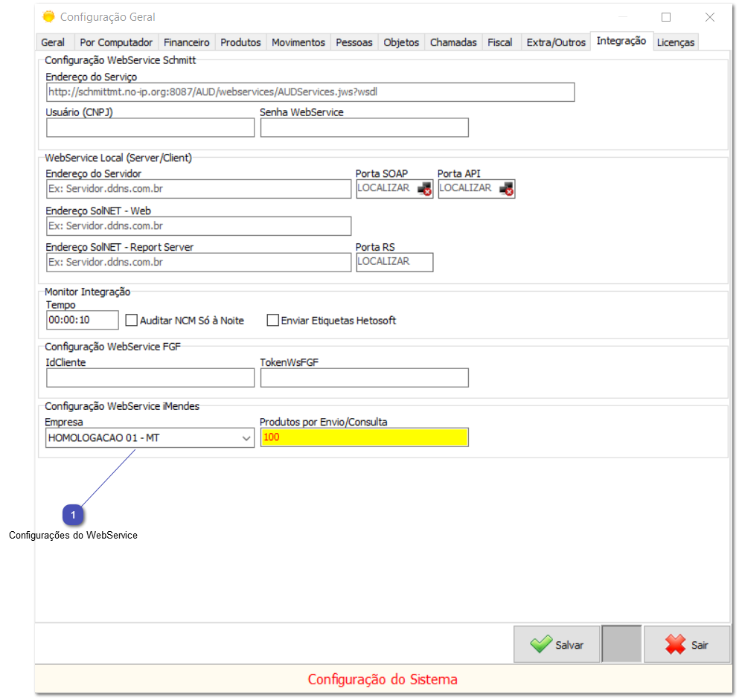739x700 pixels.
Task: Click the Senha WebService field
Action: click(x=364, y=128)
